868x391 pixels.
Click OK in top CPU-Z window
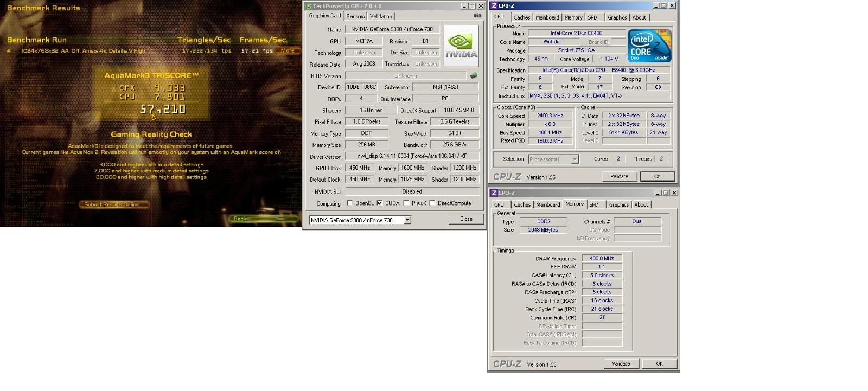(x=658, y=176)
